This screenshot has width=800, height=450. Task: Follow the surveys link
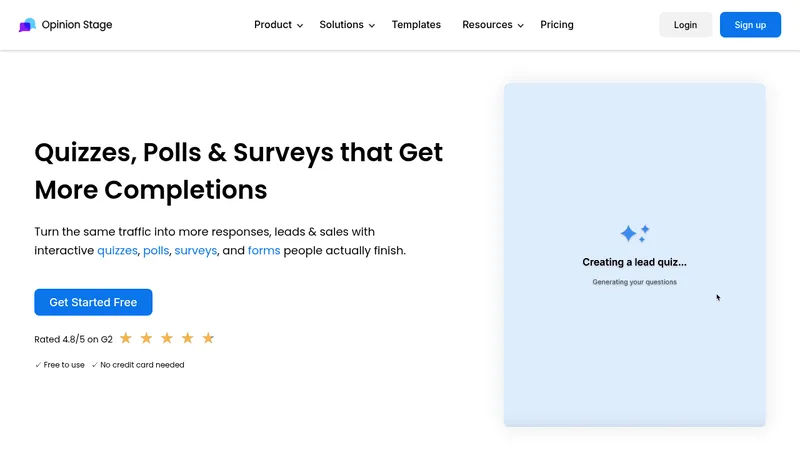point(196,251)
